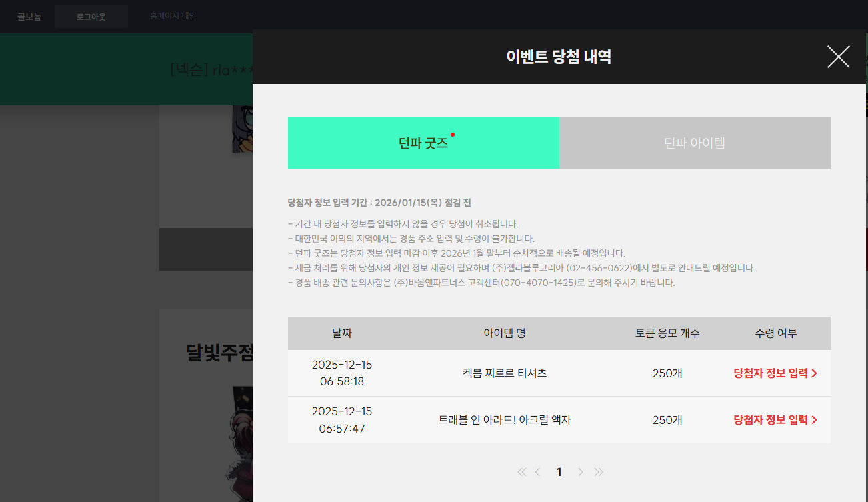Screen dimensions: 868x502
Task: Close the 이벤트 당첨 내역 popup with the X
Action: 838,57
